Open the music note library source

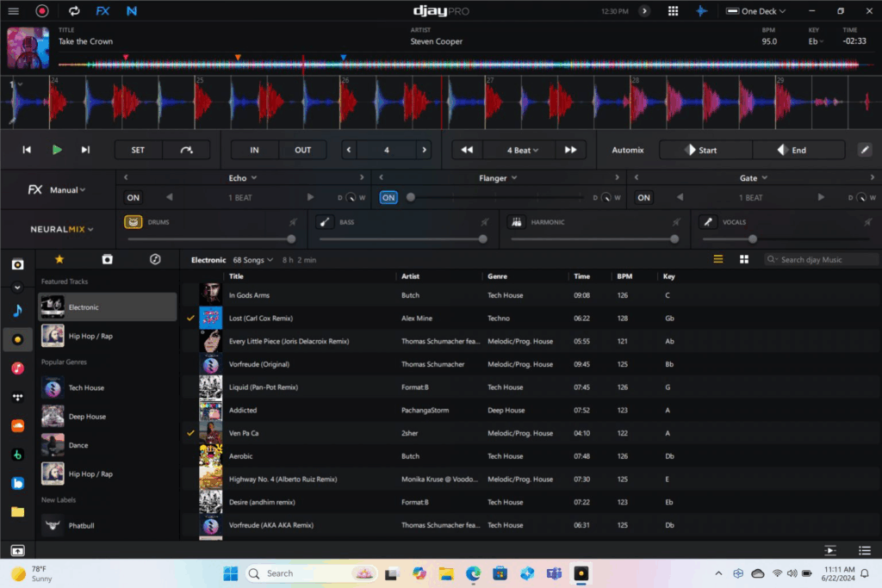[x=17, y=310]
